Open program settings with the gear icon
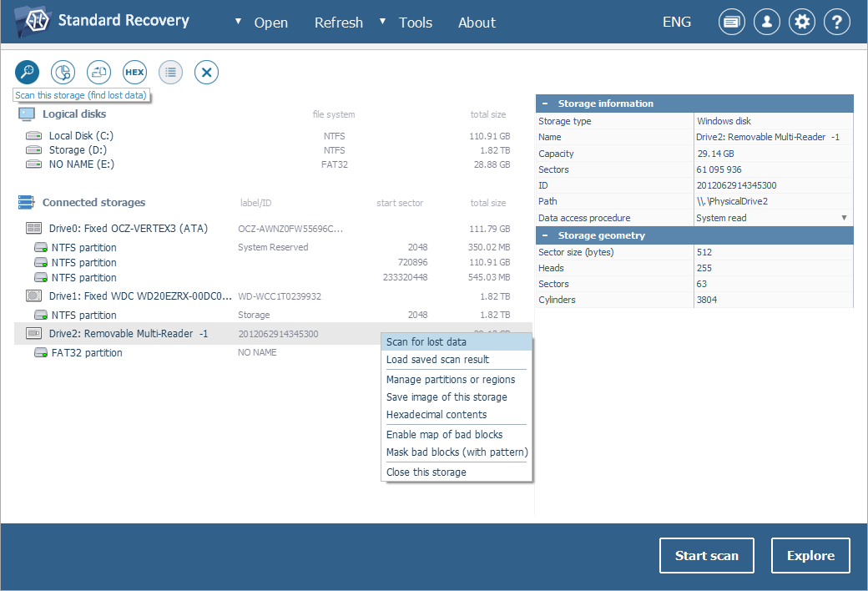 click(801, 21)
